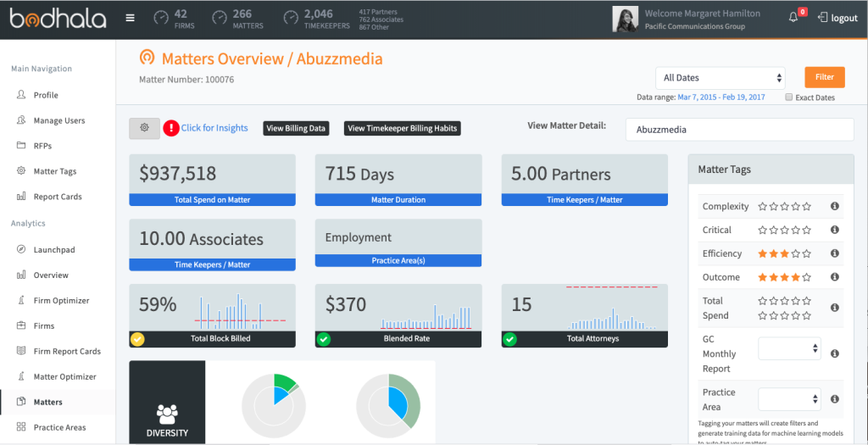Set Critical rating to five stars
The height and width of the screenshot is (445, 868).
[807, 230]
